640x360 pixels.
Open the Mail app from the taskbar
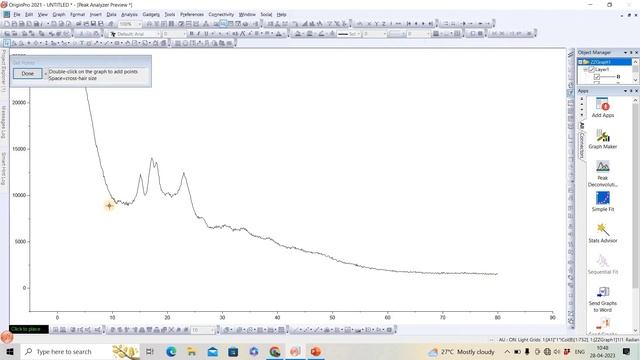click(213, 351)
